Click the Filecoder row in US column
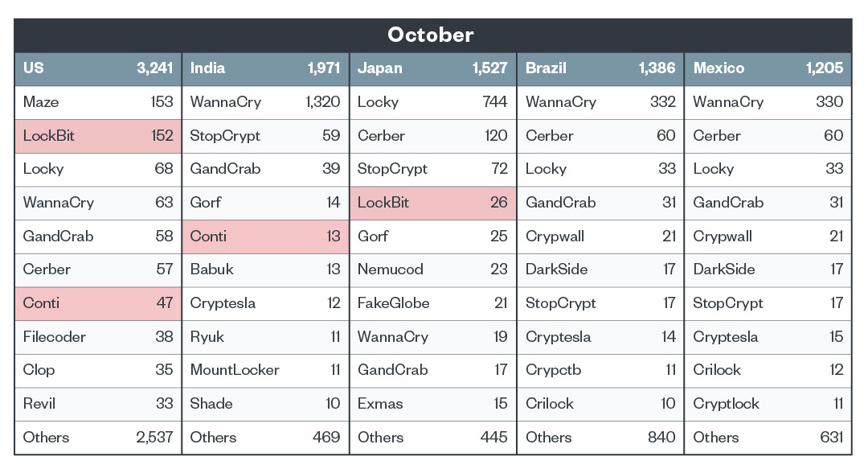Screen dimensions: 868x469 point(98,337)
